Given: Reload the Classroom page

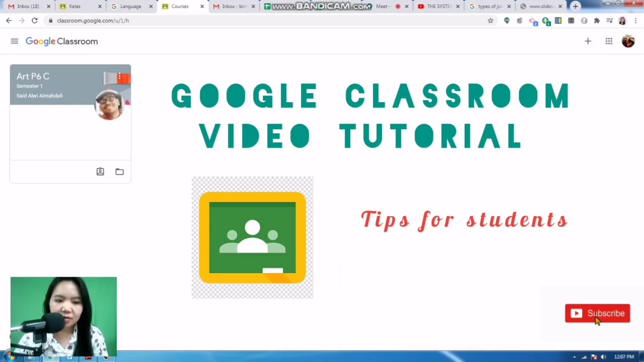Looking at the screenshot, I should coord(34,21).
